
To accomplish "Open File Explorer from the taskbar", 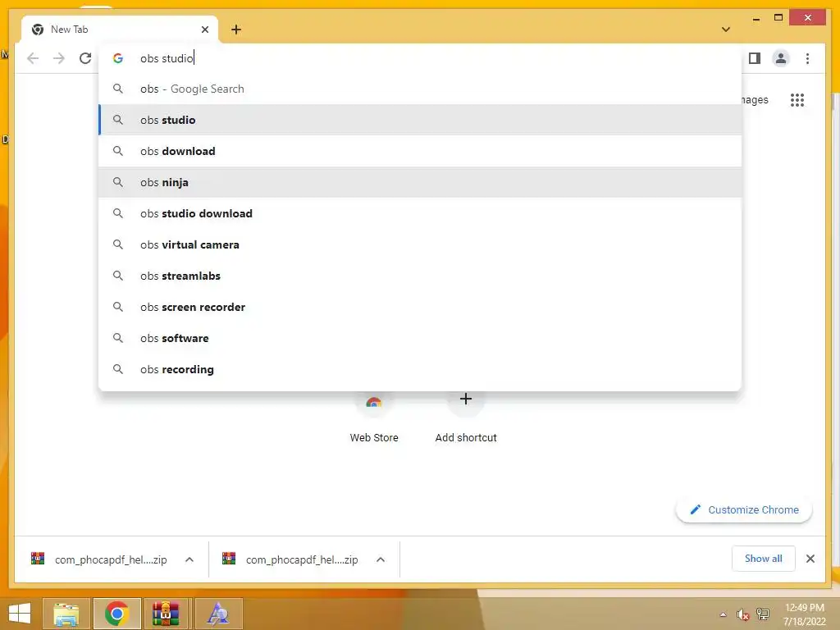I will [66, 614].
